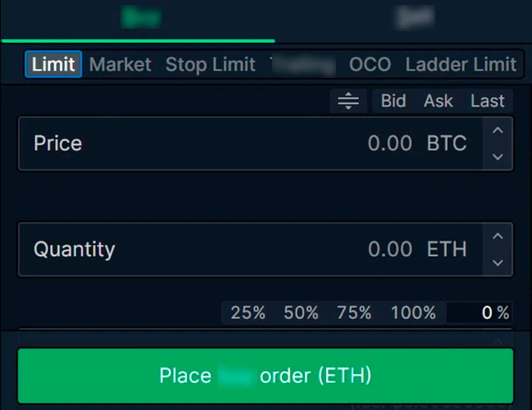
Task: Set quantity to 25% of balance
Action: click(x=248, y=312)
